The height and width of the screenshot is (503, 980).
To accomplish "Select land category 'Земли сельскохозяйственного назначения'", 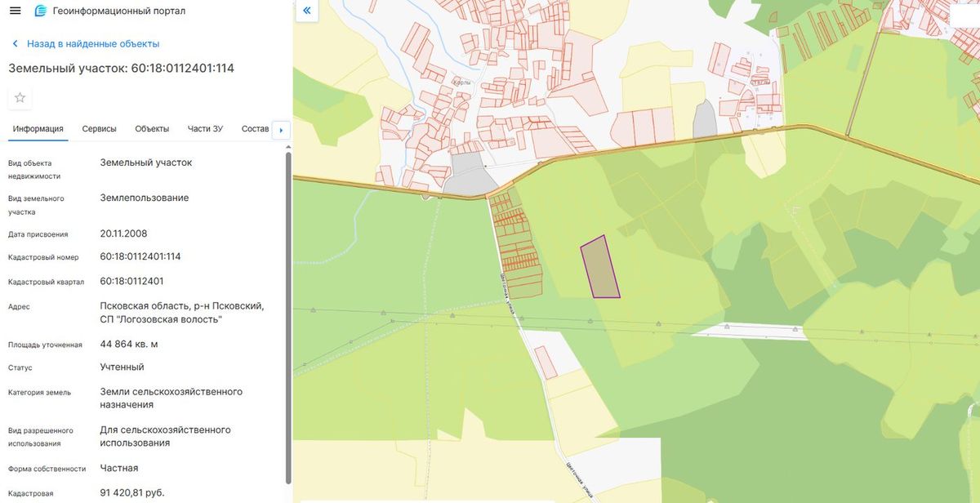I will 171,398.
